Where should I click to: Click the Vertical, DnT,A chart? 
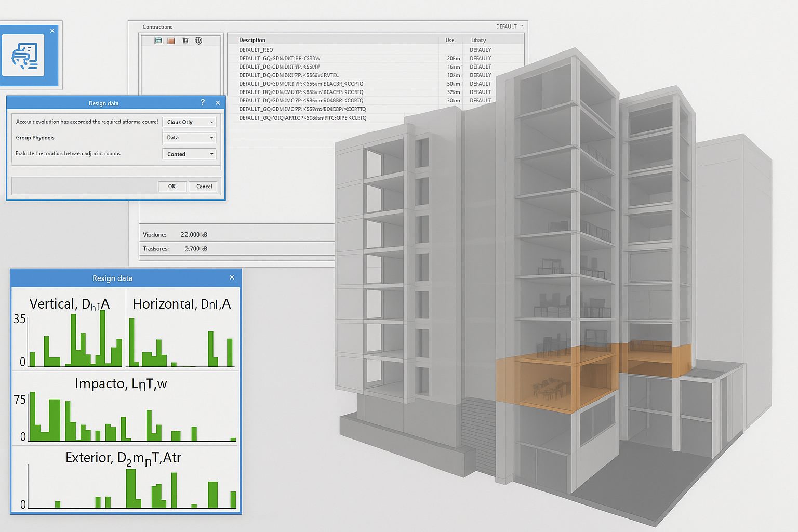pyautogui.click(x=69, y=332)
